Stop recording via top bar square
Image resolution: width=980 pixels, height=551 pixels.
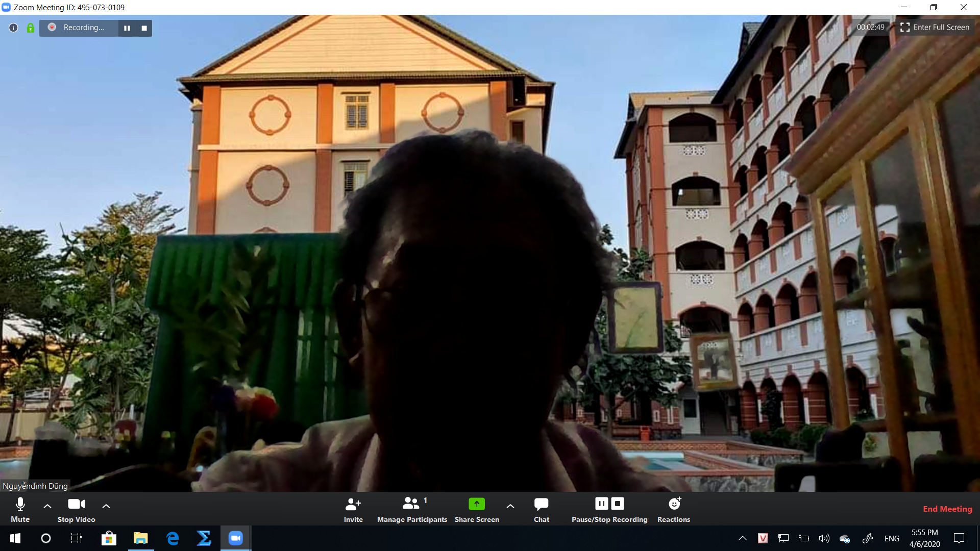[x=144, y=28]
